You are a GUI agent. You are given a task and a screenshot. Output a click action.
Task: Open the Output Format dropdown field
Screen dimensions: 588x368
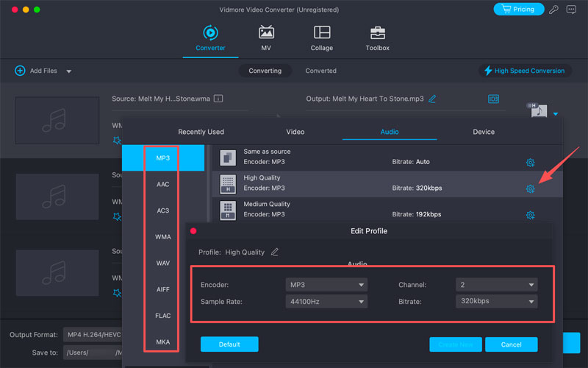[x=93, y=335]
